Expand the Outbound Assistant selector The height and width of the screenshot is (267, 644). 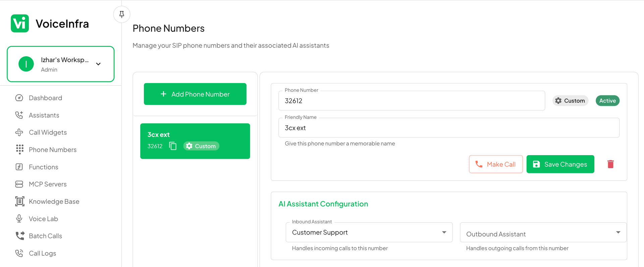pos(543,232)
